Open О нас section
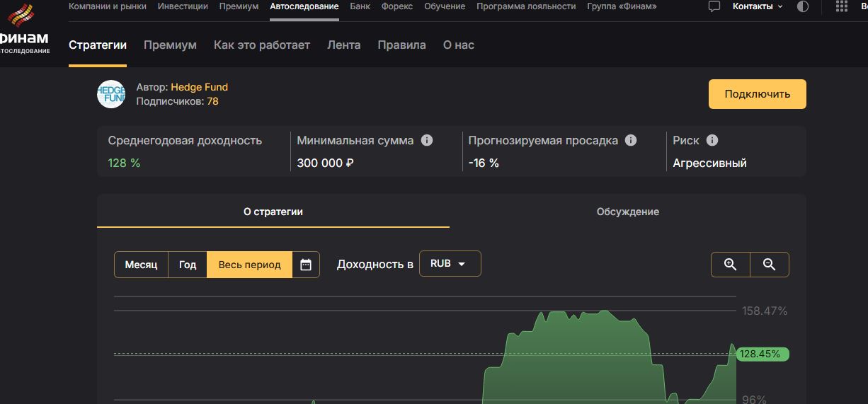The image size is (868, 404). 459,45
